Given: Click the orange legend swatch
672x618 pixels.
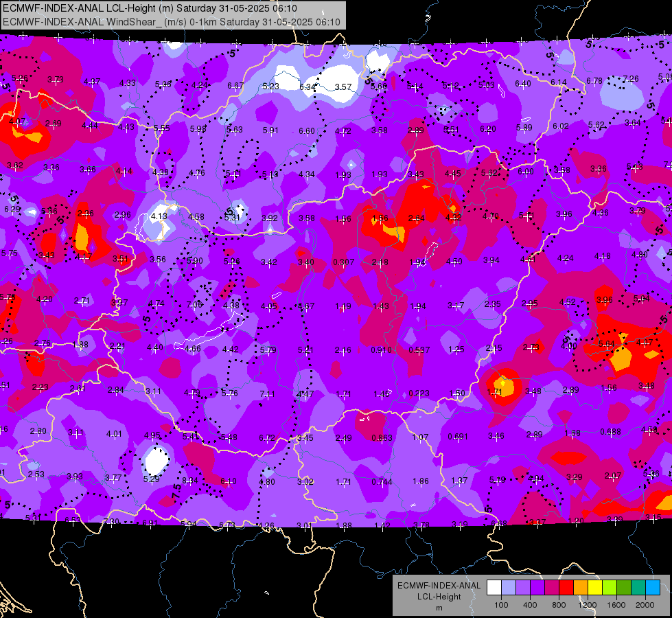Looking at the screenshot, I should [581, 588].
